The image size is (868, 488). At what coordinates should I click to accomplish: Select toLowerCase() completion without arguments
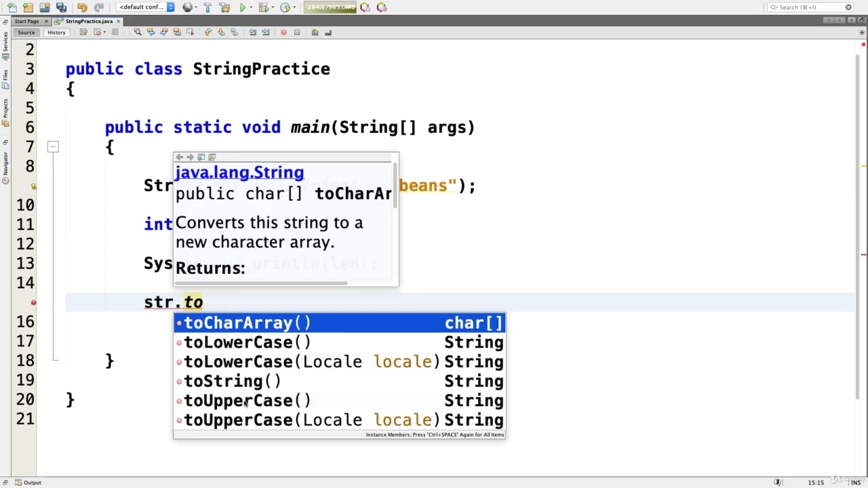click(339, 342)
